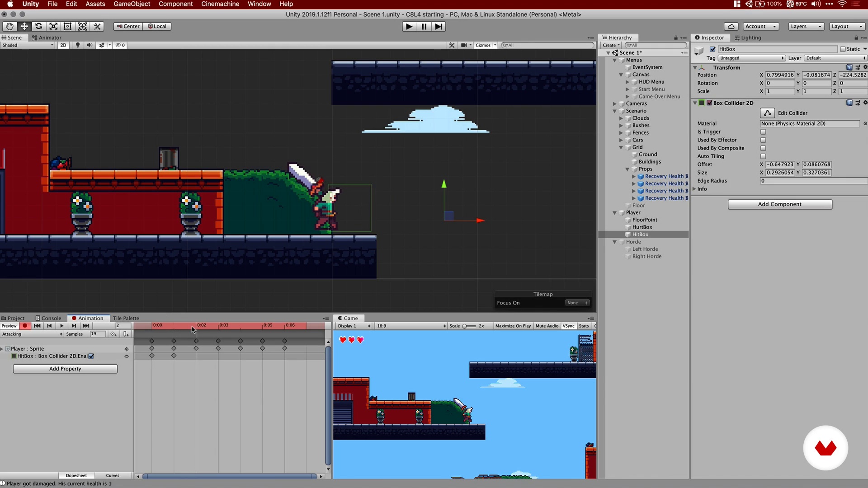Expand the Info section
This screenshot has width=868, height=488.
click(x=694, y=189)
